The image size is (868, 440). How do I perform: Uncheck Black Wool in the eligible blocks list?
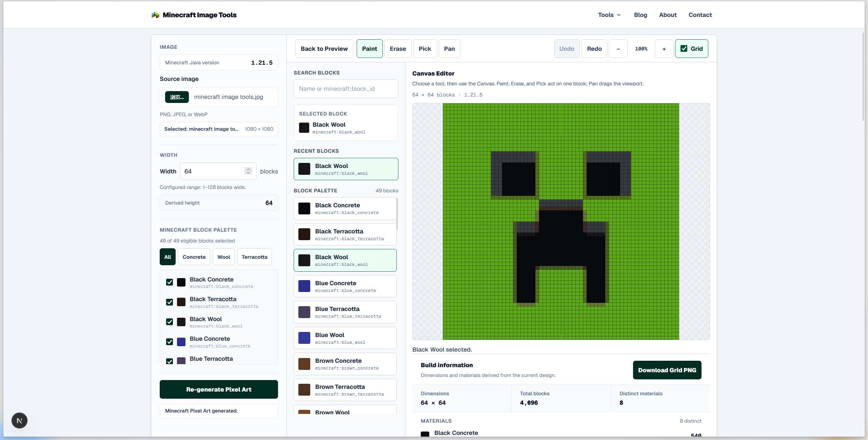click(x=170, y=322)
